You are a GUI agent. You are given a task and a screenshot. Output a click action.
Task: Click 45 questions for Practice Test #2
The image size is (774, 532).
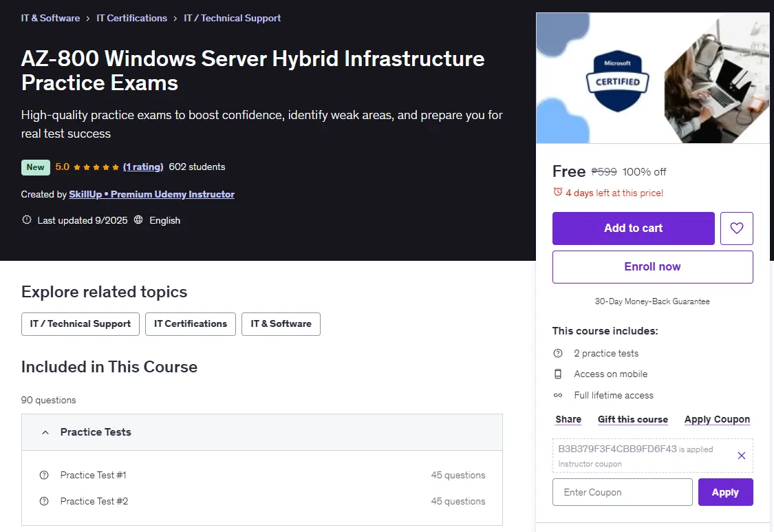click(x=458, y=501)
